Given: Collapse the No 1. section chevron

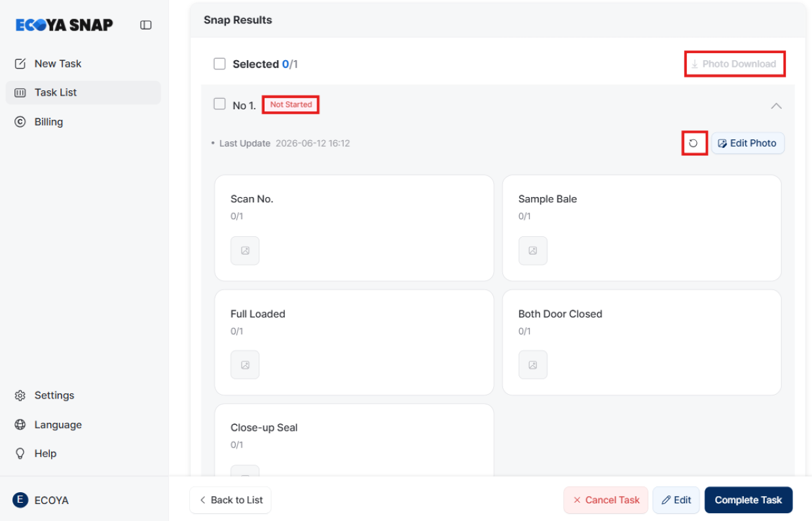Looking at the screenshot, I should (776, 105).
